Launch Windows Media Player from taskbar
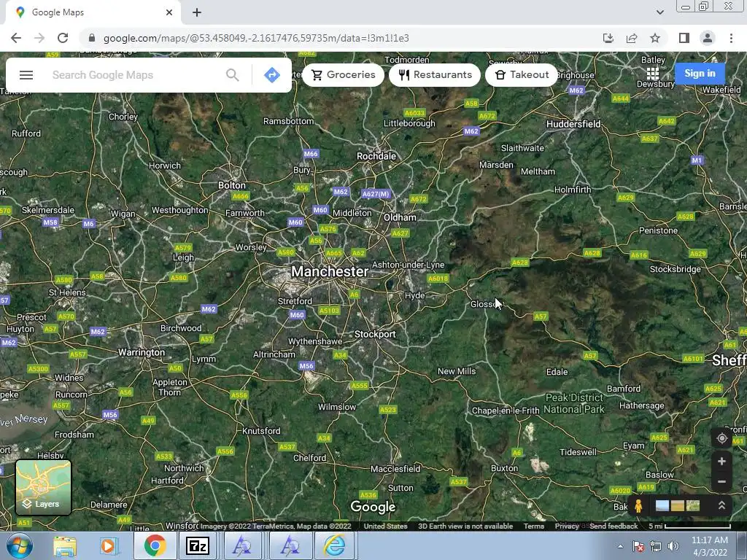 [108, 545]
